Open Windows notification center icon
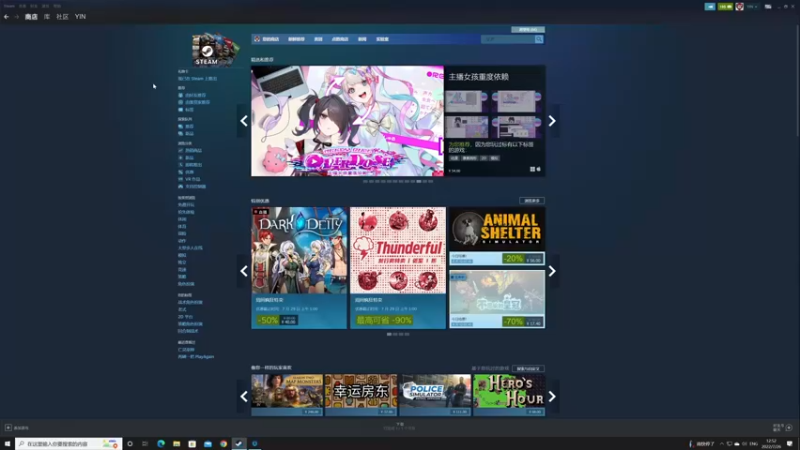The width and height of the screenshot is (800, 450). click(x=790, y=444)
